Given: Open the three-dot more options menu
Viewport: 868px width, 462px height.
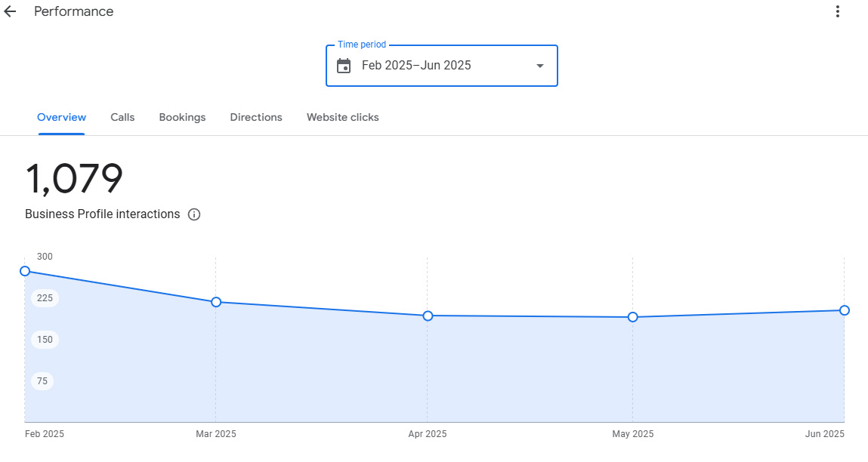Looking at the screenshot, I should coord(837,11).
